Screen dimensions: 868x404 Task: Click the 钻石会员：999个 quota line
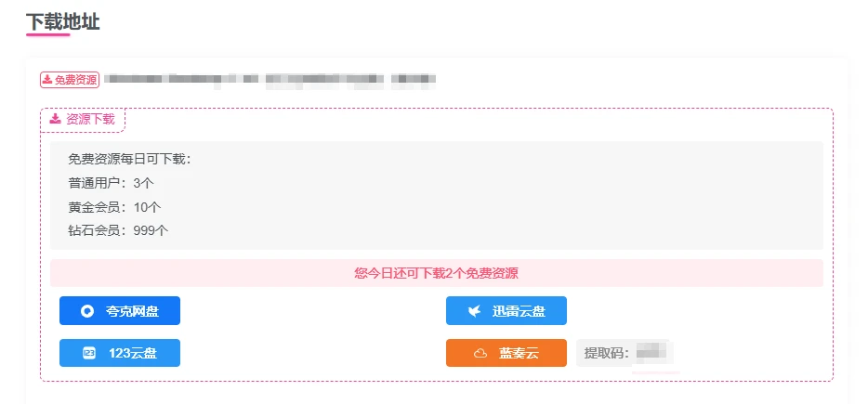(x=118, y=230)
